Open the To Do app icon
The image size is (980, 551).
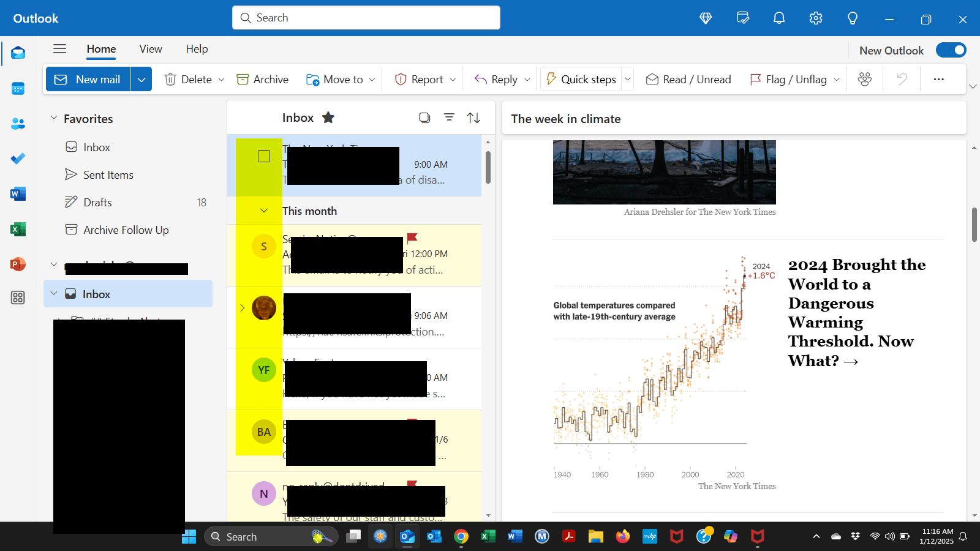pyautogui.click(x=18, y=159)
